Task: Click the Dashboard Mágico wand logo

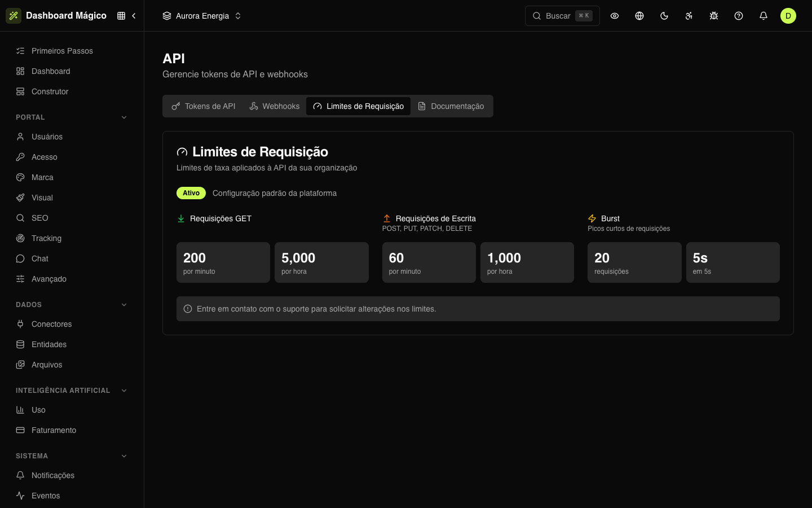Action: (14, 16)
